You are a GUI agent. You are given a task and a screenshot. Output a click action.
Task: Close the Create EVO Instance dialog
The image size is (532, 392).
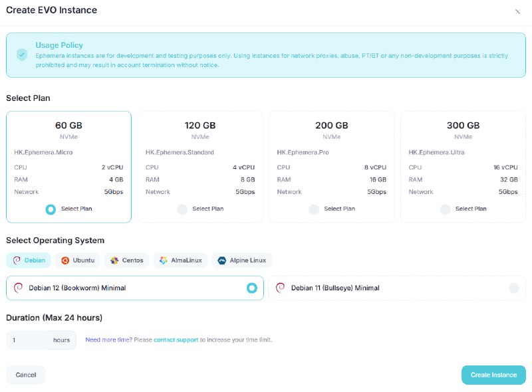(517, 11)
